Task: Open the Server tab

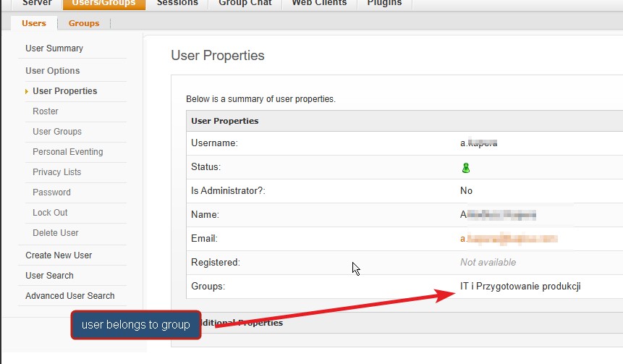Action: pos(37,3)
